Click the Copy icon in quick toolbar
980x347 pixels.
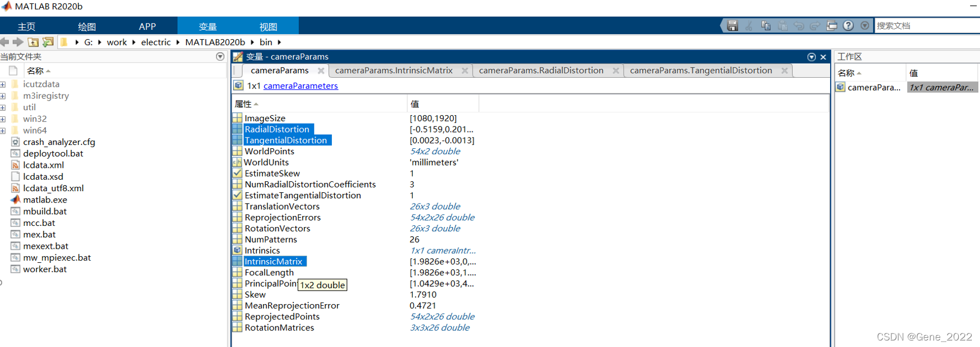pyautogui.click(x=766, y=26)
